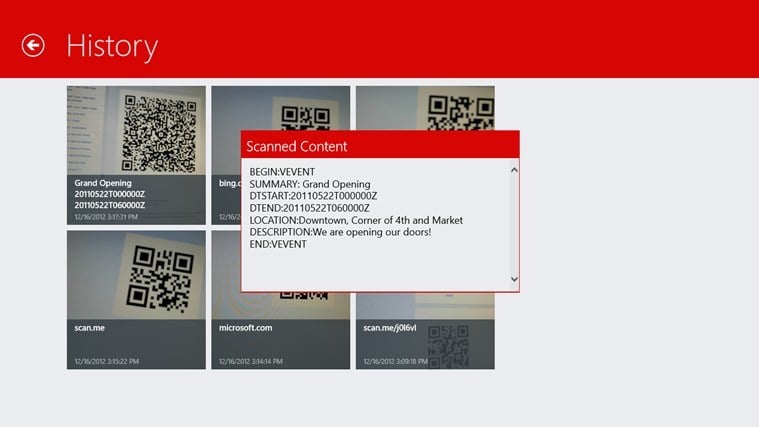Go back using the arrow icon
This screenshot has width=759, height=427.
33,46
